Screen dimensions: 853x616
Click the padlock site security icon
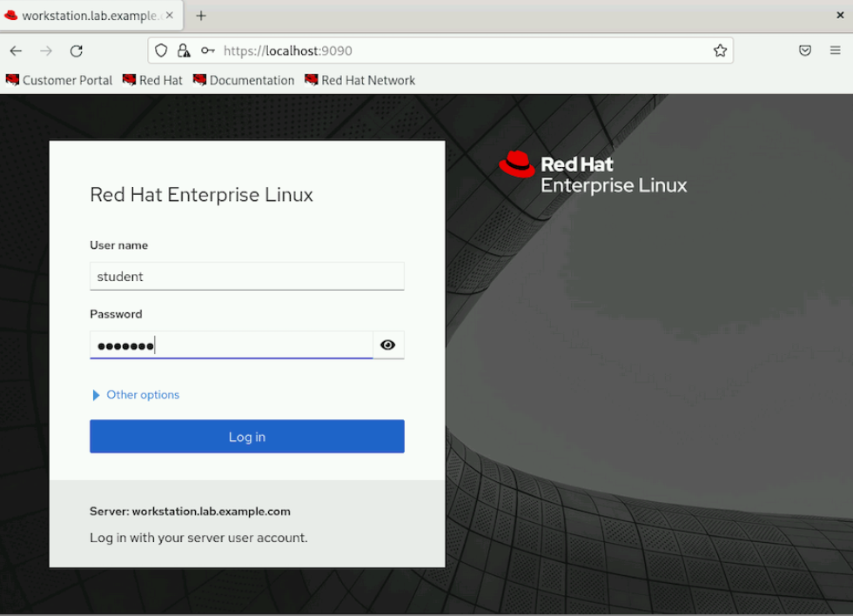pos(184,50)
